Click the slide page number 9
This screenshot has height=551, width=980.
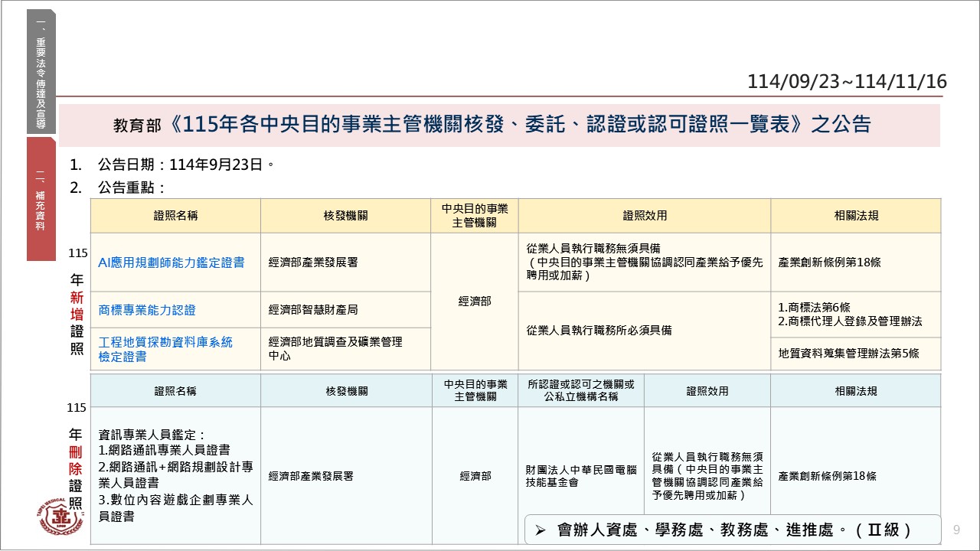click(x=955, y=529)
